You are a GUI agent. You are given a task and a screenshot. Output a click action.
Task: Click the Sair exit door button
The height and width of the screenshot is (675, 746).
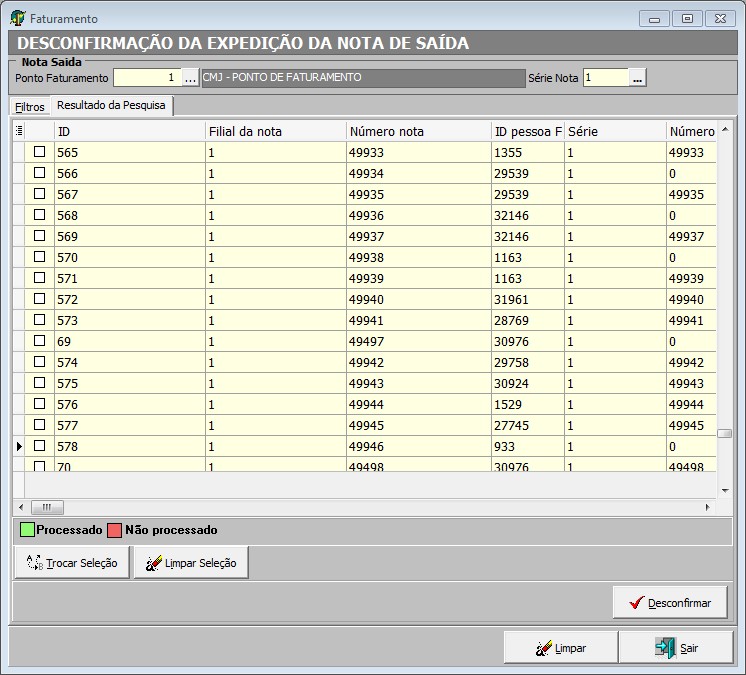[x=677, y=648]
